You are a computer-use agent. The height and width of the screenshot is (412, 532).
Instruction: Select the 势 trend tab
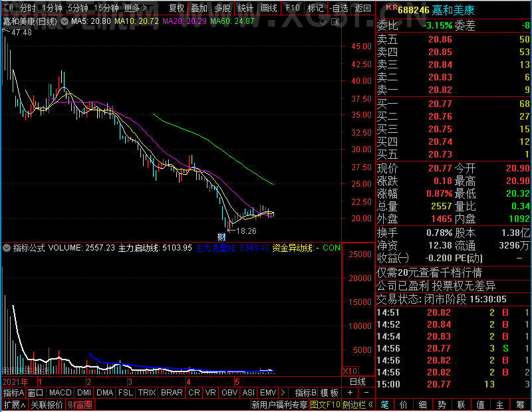coord(442,405)
